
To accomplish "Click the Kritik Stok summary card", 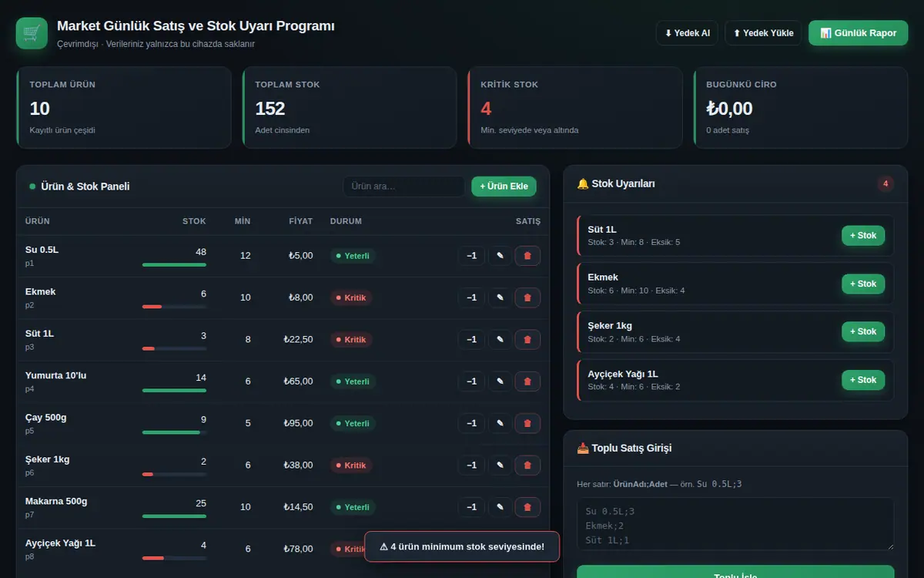I will pyautogui.click(x=574, y=107).
